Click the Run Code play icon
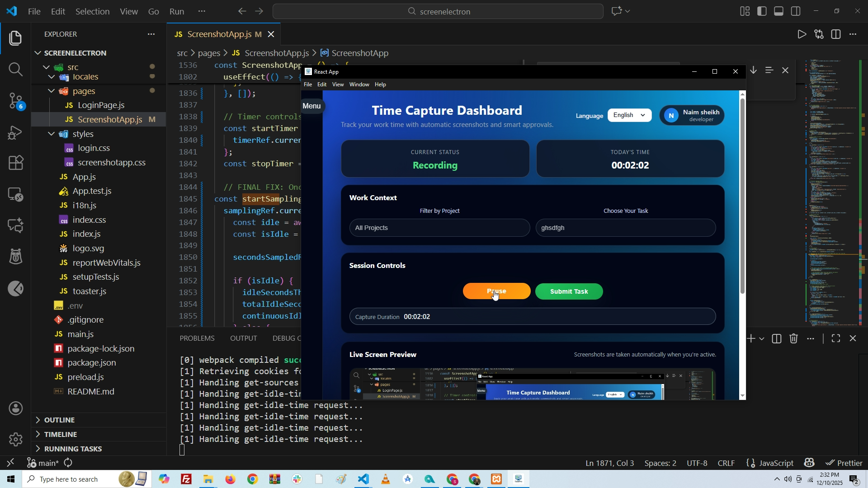 click(x=802, y=34)
